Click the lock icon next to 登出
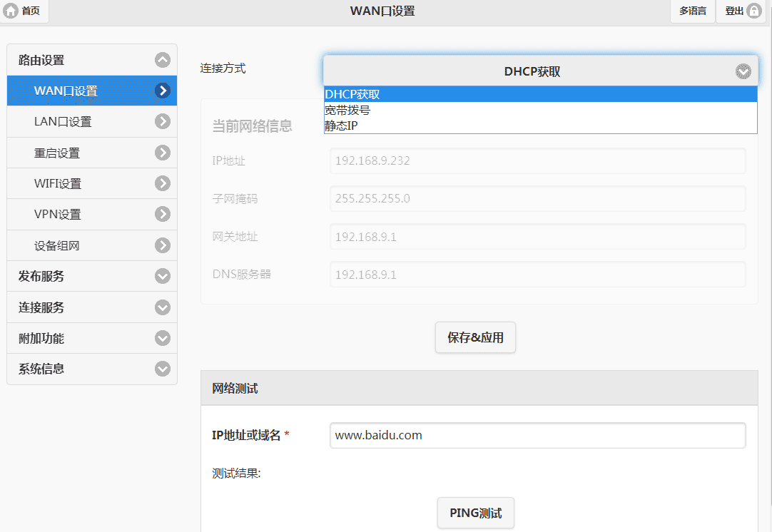This screenshot has height=532, width=772. coord(753,11)
